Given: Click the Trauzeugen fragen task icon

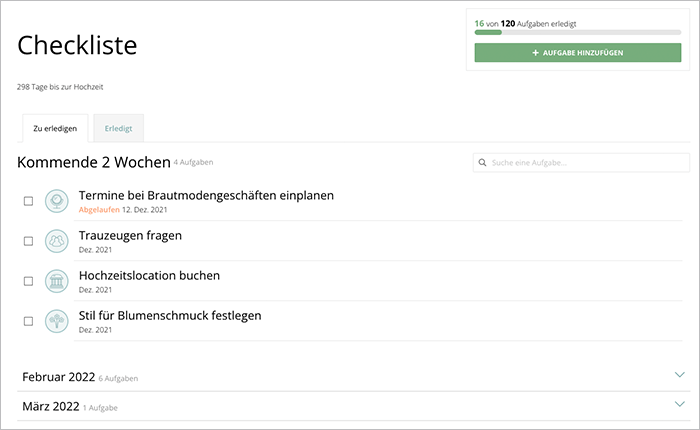Looking at the screenshot, I should [x=57, y=241].
